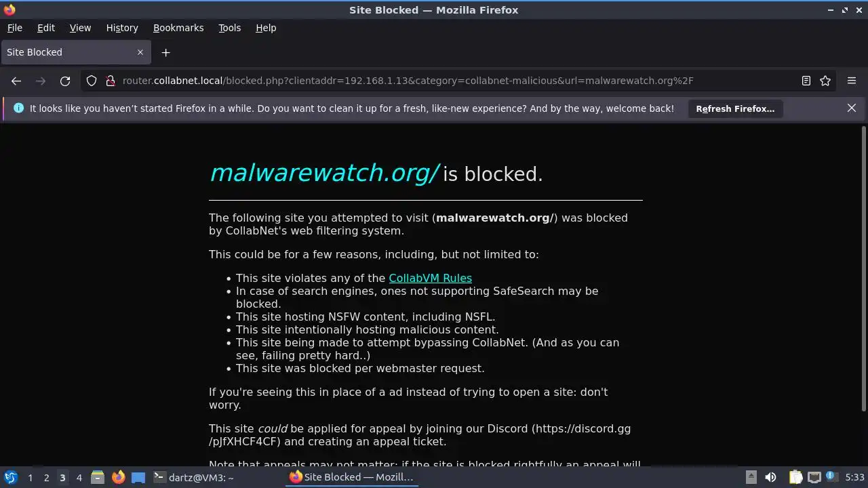Click the insecure connection lock icon
The width and height of the screenshot is (868, 488).
(x=111, y=81)
